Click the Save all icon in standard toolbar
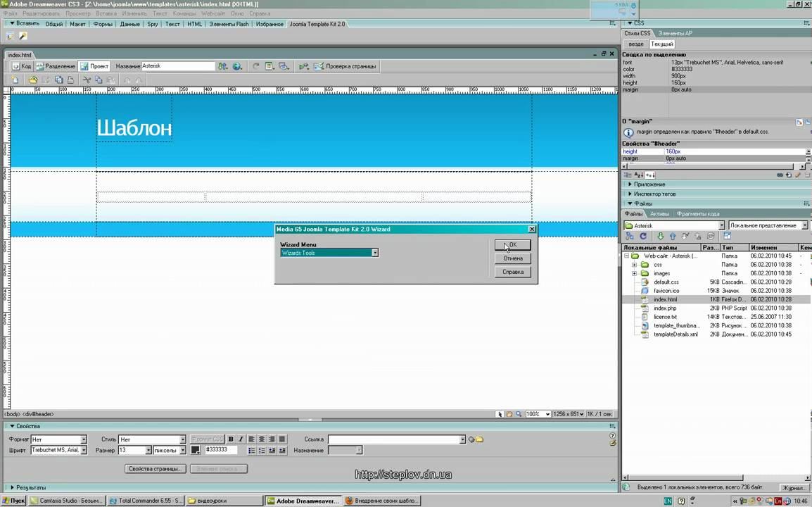Screen dimensions: 812x507 pyautogui.click(x=58, y=80)
